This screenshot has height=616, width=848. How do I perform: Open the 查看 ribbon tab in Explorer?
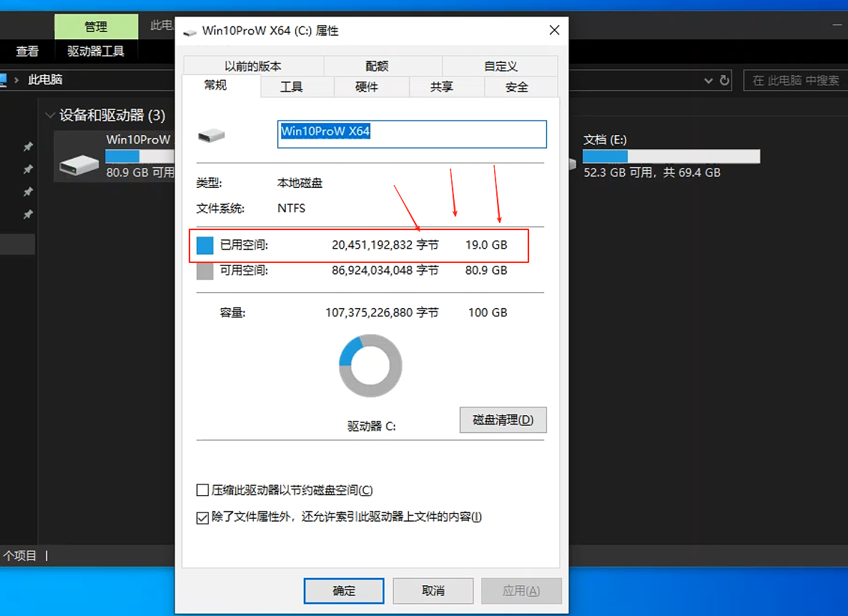pos(27,51)
